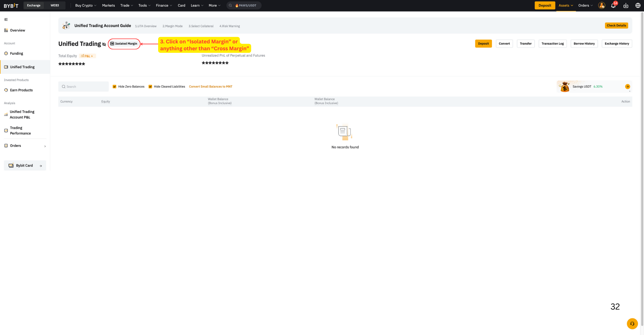Click the money bag Savings icon

(x=565, y=87)
